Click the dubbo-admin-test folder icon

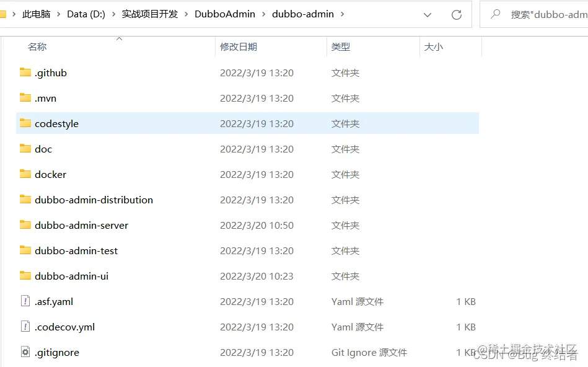pos(25,250)
